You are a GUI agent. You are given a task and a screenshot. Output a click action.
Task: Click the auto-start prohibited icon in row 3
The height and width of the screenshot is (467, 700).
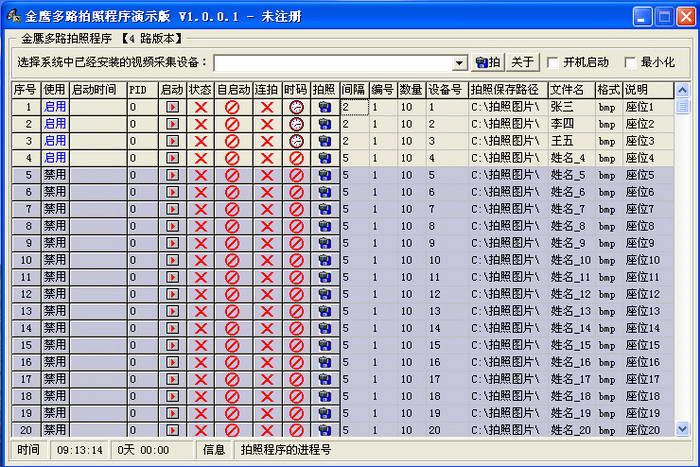tap(232, 141)
